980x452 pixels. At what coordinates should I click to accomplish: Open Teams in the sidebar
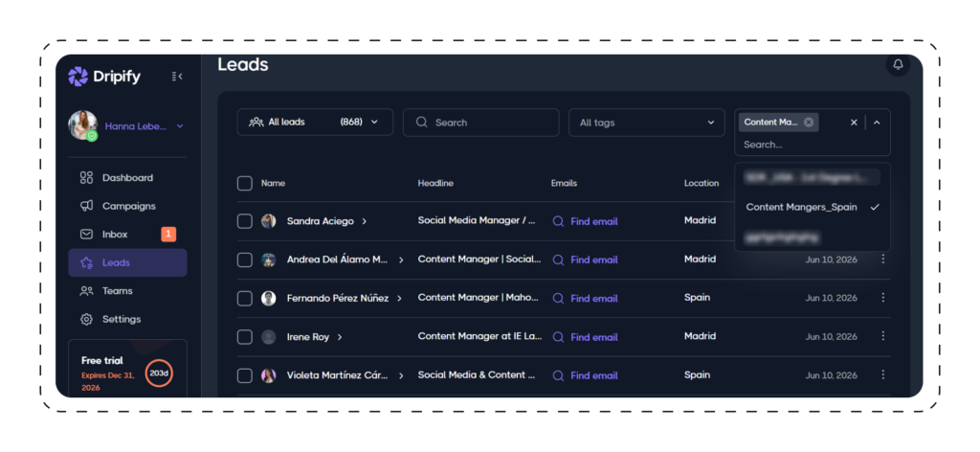127,291
